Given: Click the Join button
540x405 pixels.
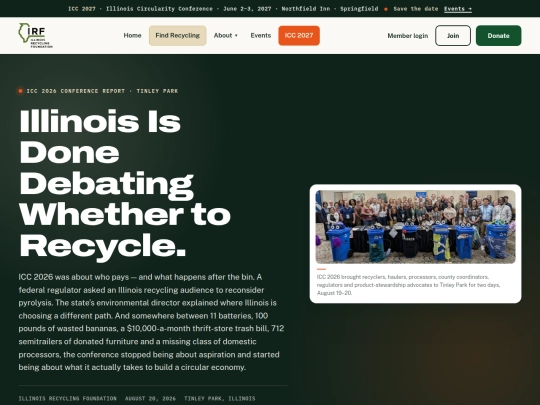Looking at the screenshot, I should click(453, 35).
